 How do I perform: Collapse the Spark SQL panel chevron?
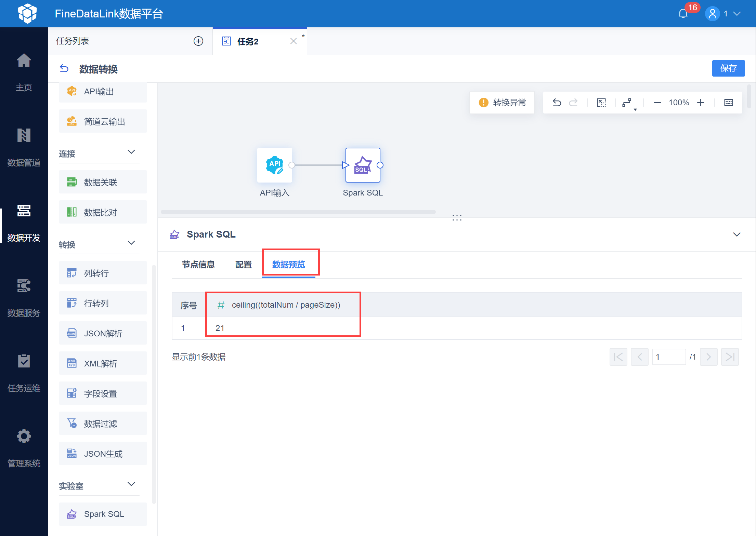tap(737, 234)
